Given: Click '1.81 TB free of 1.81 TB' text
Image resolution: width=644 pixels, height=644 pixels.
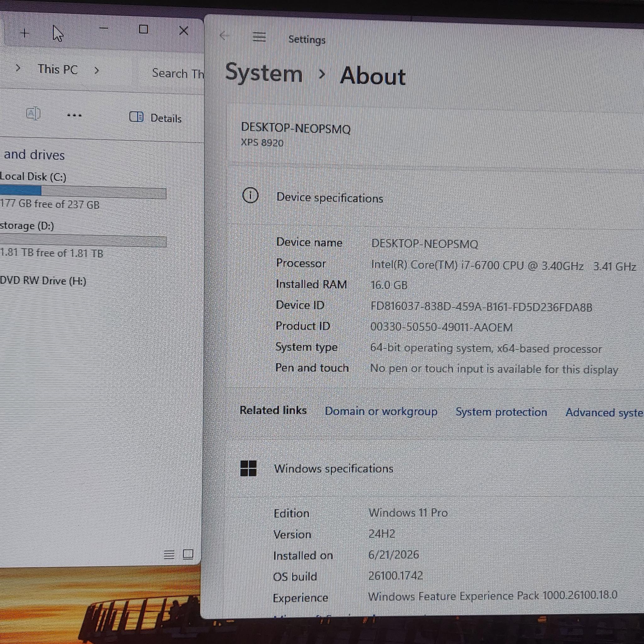Looking at the screenshot, I should point(51,253).
